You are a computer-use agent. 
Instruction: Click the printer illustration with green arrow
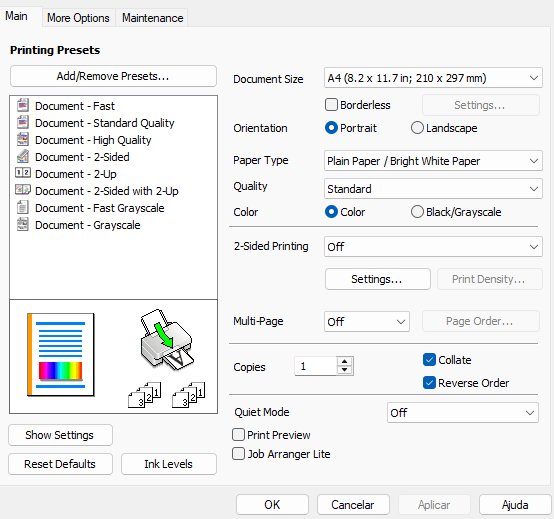tap(167, 340)
